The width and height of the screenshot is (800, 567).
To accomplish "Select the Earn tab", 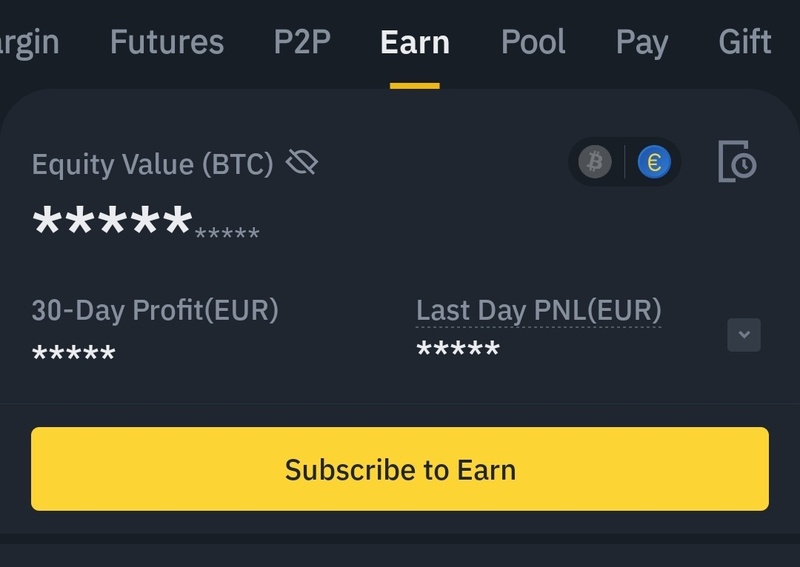I will [415, 42].
